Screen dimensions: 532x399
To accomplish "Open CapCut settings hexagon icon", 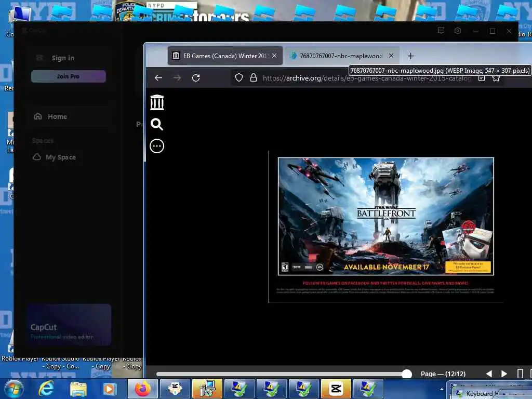I will 457,31.
